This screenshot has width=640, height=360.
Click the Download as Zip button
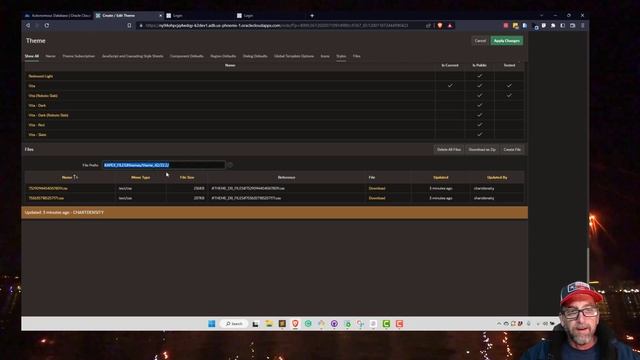482,150
